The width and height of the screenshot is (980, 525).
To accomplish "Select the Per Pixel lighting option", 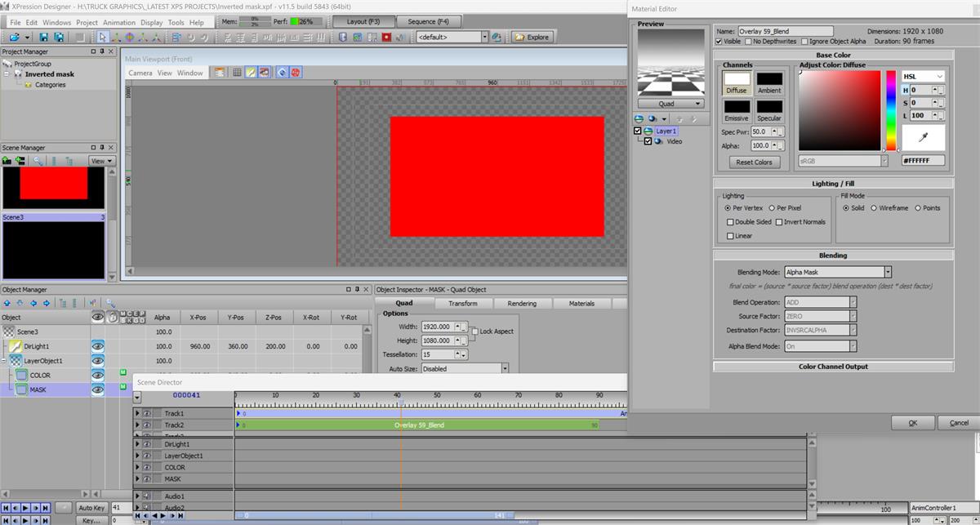I will (x=773, y=208).
